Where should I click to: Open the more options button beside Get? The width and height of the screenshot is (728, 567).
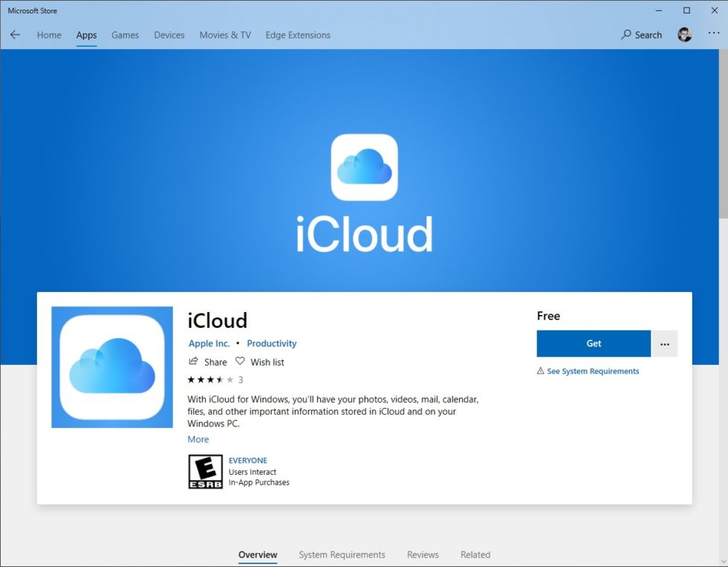[665, 344]
